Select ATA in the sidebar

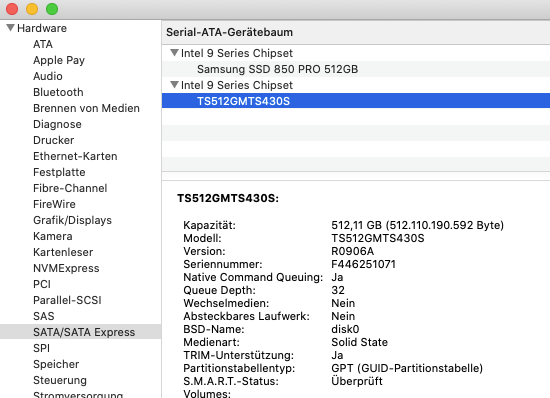click(x=43, y=44)
